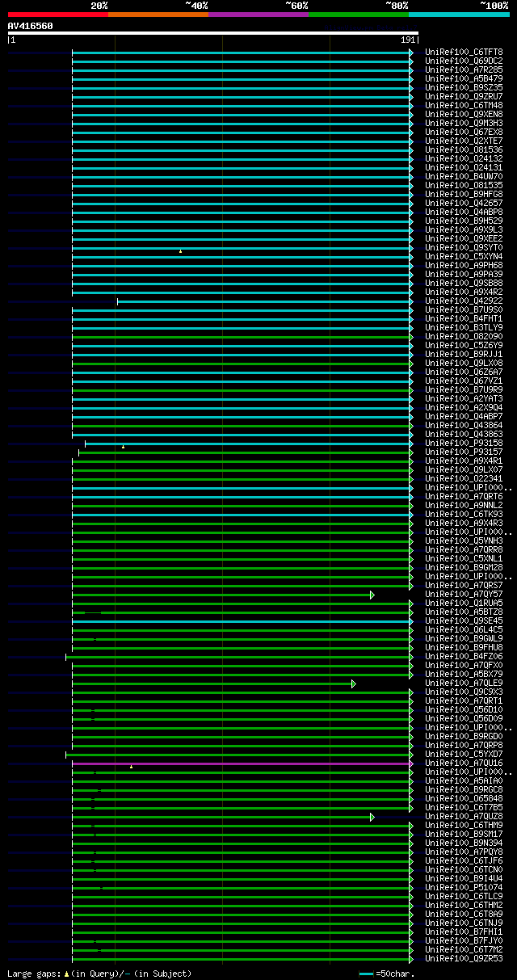
Task: Select the label UniRef100_Q9SYT0
Action: [x=464, y=247]
